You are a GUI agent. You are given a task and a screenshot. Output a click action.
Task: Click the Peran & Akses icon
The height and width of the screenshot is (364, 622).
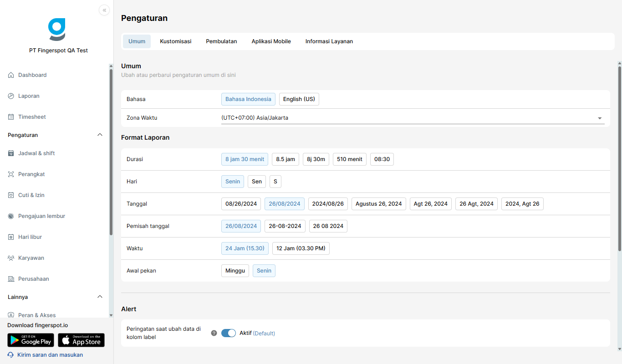11,315
